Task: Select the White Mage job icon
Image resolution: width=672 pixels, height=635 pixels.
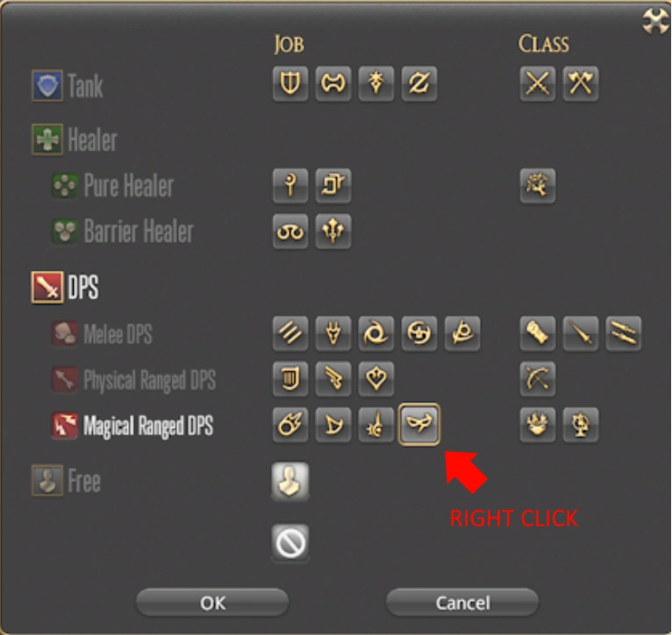Action: (290, 186)
